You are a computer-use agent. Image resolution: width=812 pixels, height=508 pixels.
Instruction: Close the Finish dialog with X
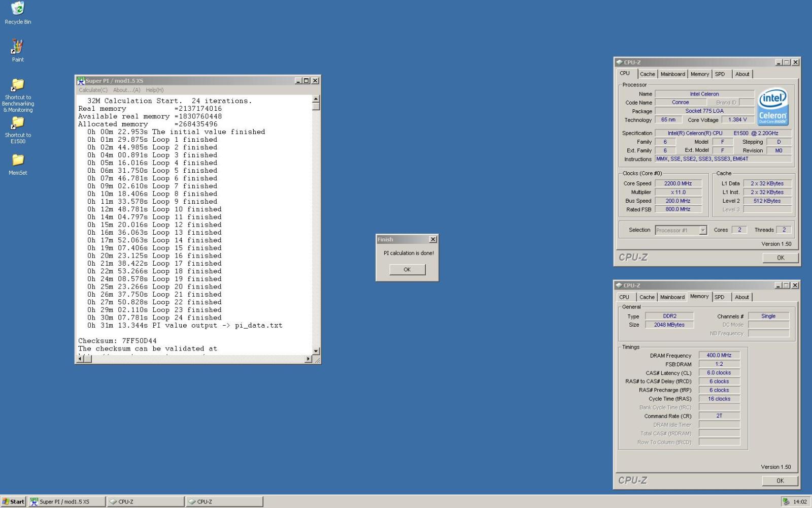pos(433,239)
